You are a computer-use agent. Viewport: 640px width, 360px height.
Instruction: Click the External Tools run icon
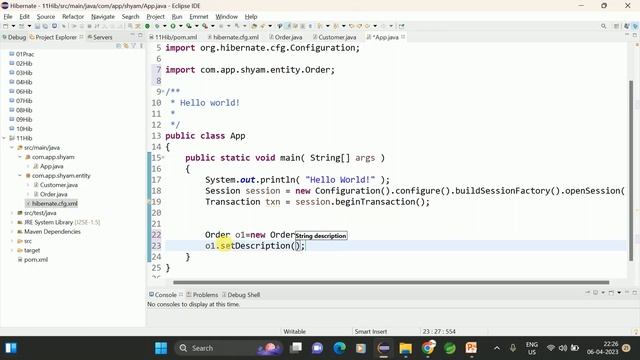(x=205, y=26)
